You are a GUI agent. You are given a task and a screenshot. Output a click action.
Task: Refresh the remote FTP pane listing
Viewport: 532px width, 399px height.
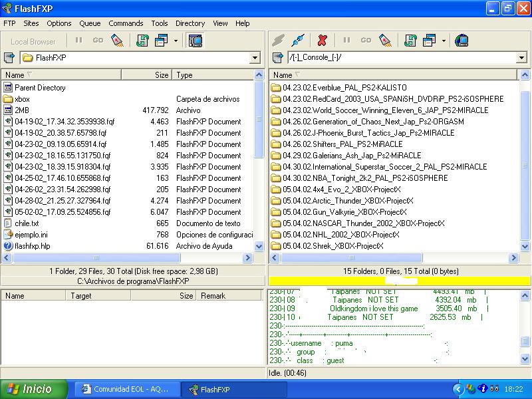[x=410, y=41]
